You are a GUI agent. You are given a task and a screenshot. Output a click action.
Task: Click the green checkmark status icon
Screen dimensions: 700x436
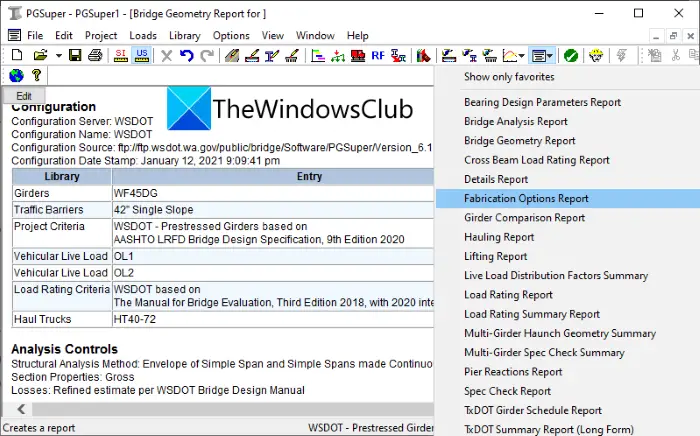(571, 56)
